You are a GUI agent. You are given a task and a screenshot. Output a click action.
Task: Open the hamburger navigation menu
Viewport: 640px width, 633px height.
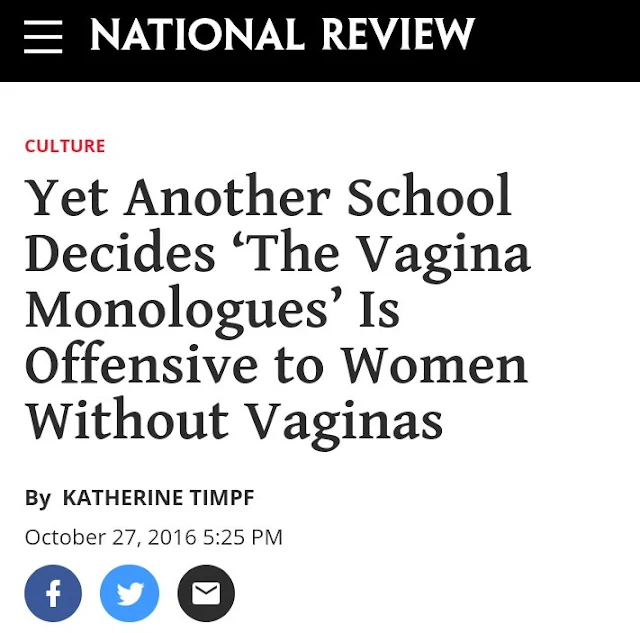(43, 37)
